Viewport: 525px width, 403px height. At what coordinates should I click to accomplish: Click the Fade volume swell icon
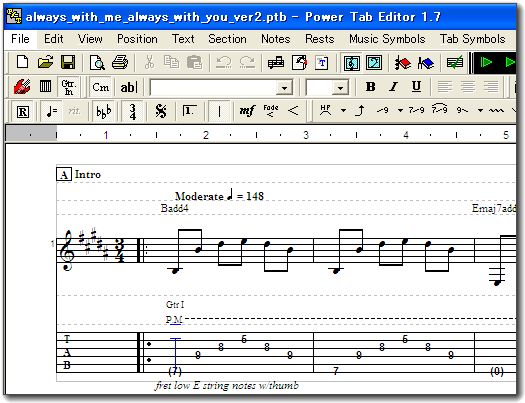click(271, 111)
